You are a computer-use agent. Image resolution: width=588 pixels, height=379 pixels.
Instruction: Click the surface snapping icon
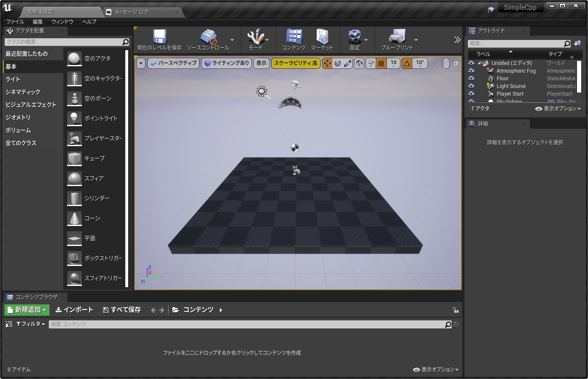[x=371, y=63]
